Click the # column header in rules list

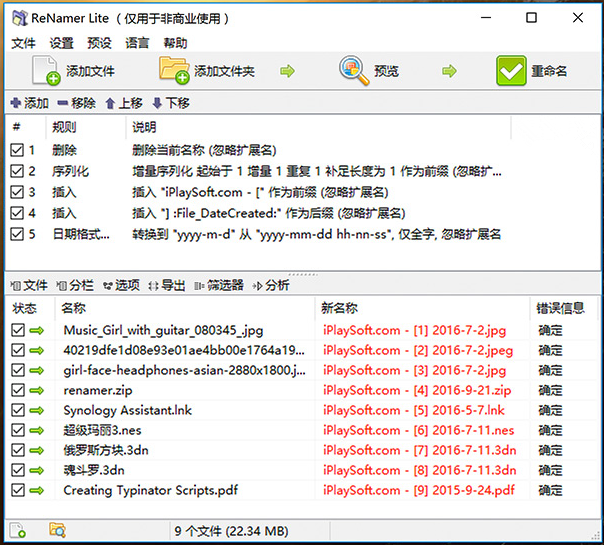(26, 127)
